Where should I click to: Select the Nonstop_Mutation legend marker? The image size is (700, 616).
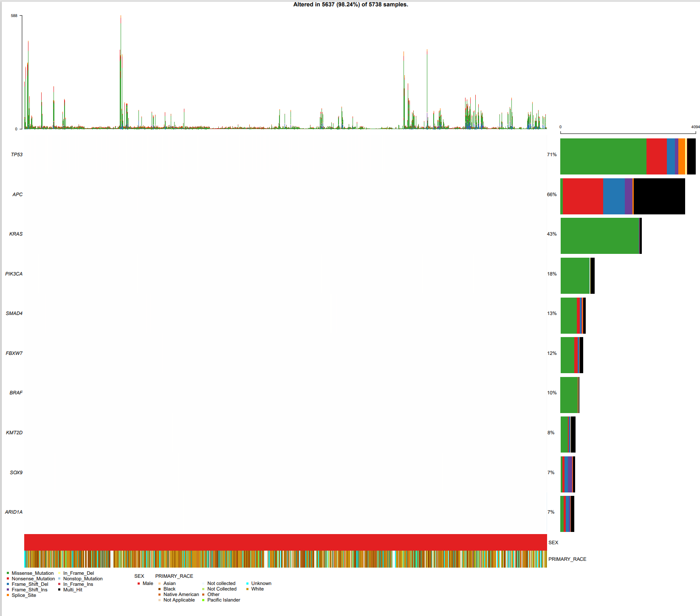click(x=59, y=579)
